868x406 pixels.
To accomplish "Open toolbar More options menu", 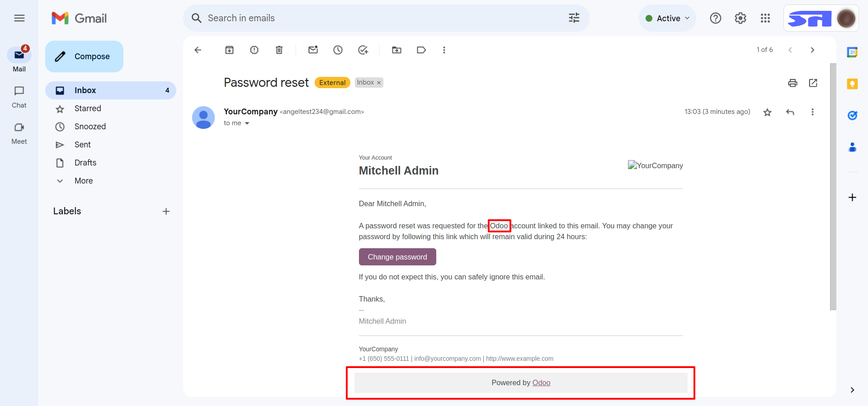I will (x=444, y=50).
